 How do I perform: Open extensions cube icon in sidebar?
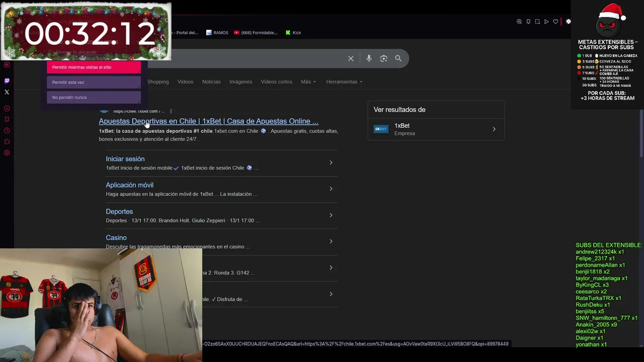7,142
